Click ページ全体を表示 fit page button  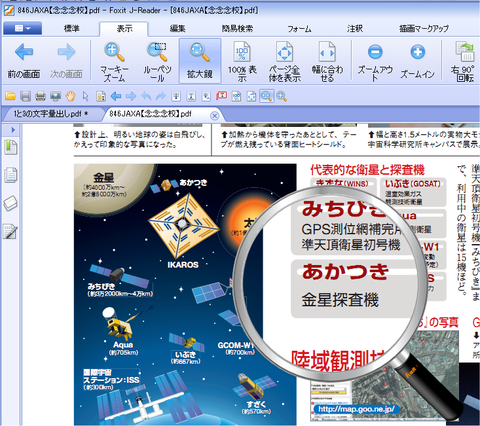tap(285, 62)
